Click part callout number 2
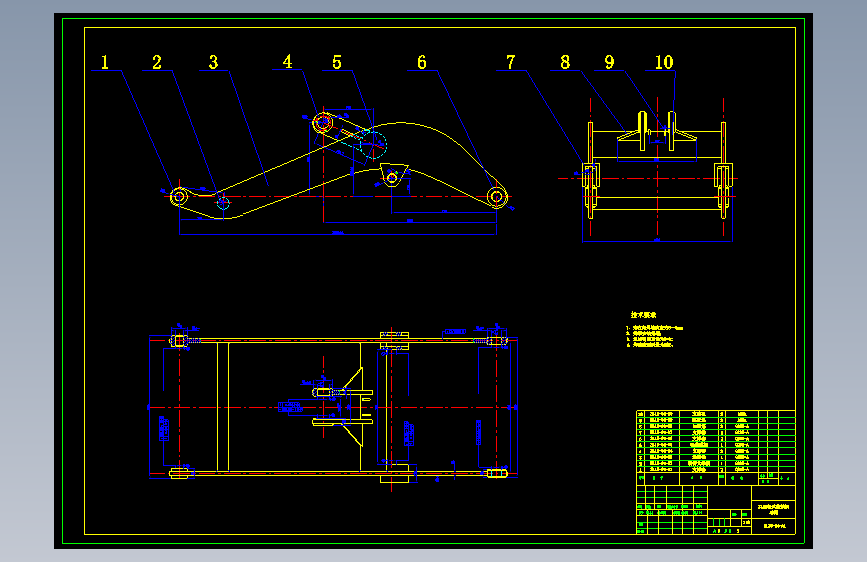Image resolution: width=867 pixels, height=562 pixels. coord(157,62)
